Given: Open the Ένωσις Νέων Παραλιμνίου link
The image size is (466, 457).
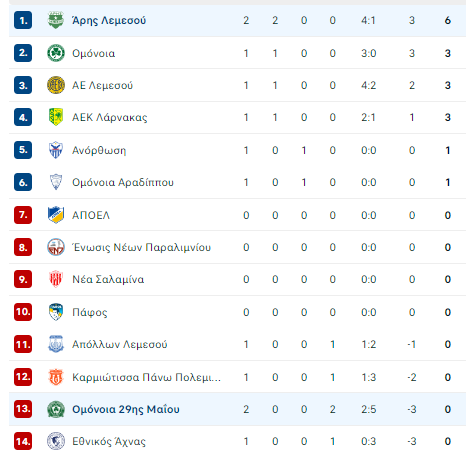Looking at the screenshot, I should [142, 247].
